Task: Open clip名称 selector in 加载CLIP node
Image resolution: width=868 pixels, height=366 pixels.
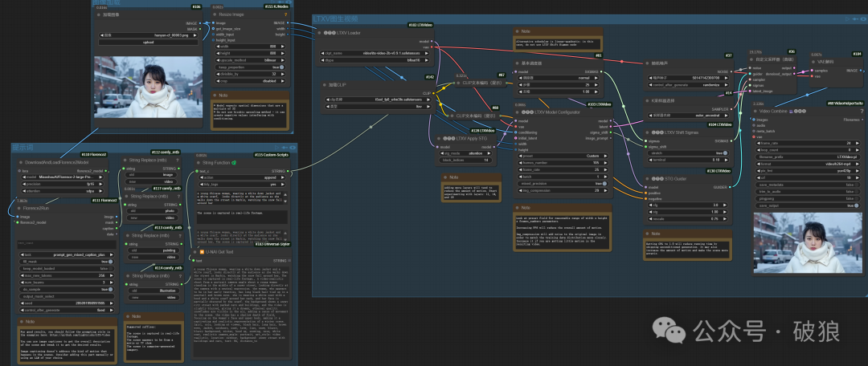Action: pyautogui.click(x=379, y=99)
